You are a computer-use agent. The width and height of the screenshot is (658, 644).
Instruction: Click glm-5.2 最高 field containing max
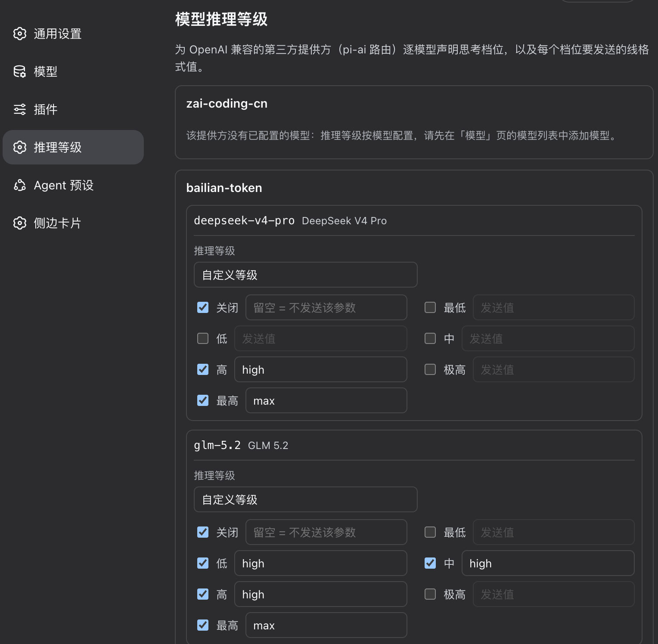[326, 625]
